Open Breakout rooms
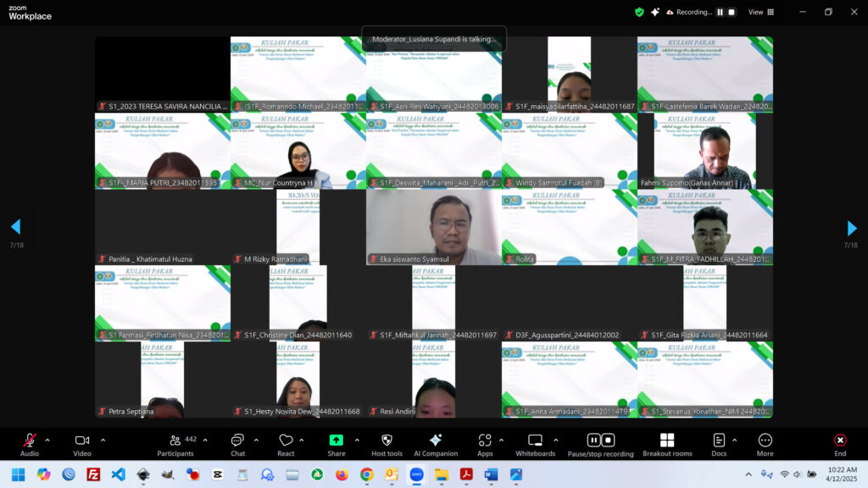 point(666,445)
